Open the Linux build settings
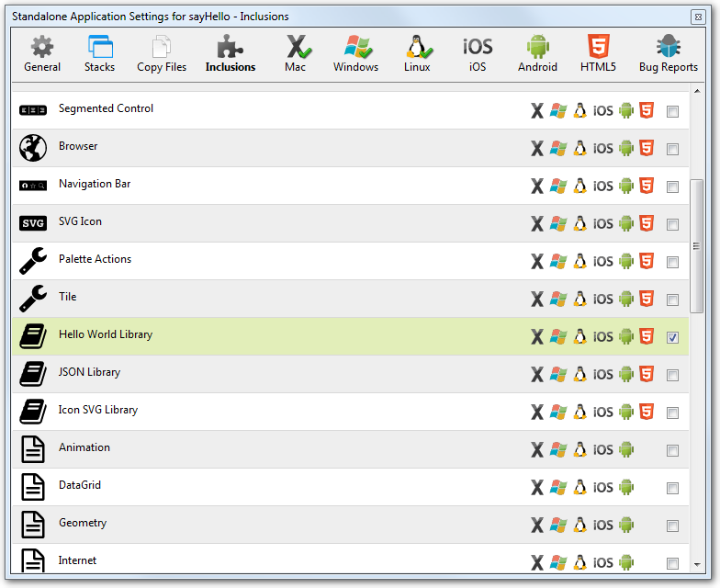This screenshot has width=720, height=588. 418,53
